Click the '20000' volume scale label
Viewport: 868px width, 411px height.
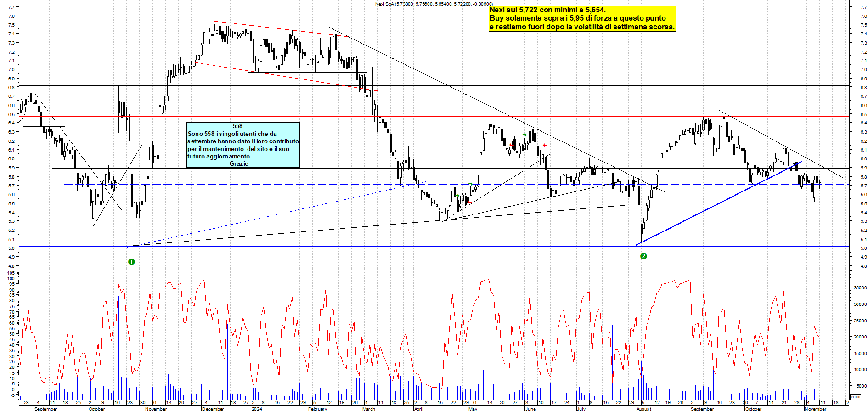click(x=860, y=337)
